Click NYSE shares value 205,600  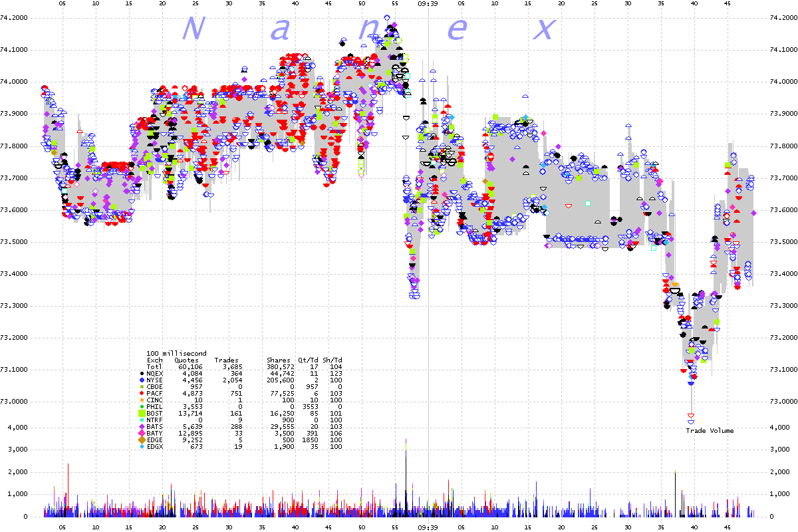[281, 380]
